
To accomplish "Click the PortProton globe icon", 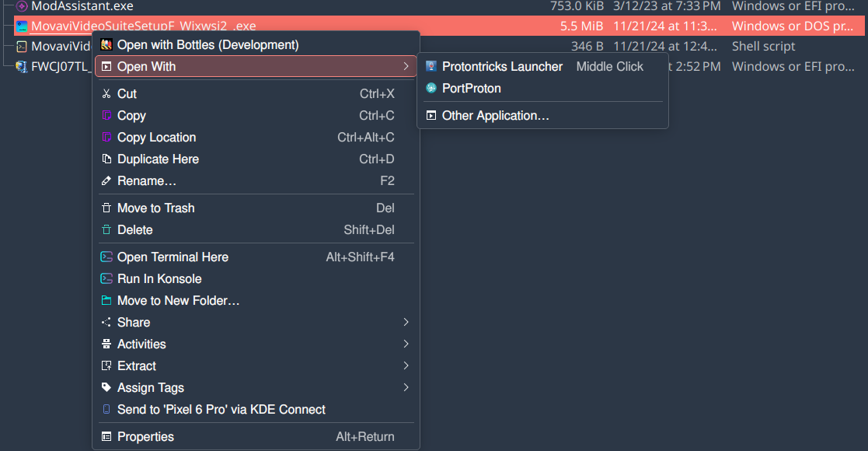I will click(431, 88).
